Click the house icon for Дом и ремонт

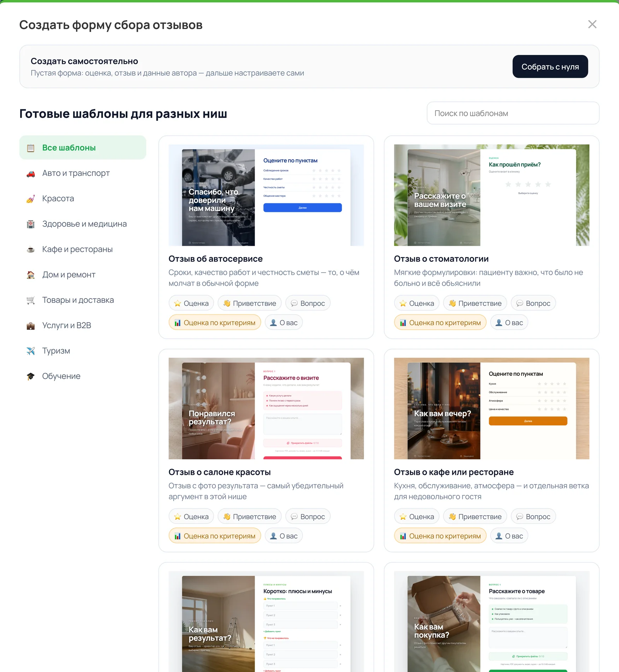click(x=31, y=275)
